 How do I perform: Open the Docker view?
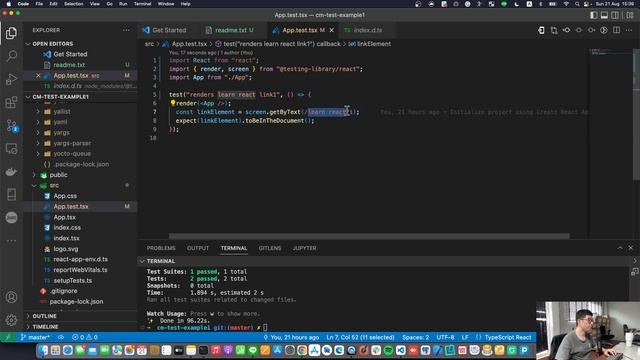11,172
